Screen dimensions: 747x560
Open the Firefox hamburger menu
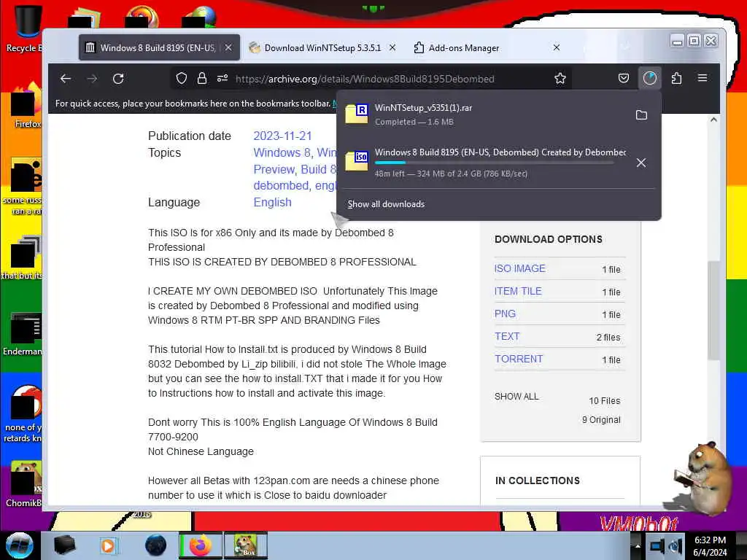click(x=703, y=77)
